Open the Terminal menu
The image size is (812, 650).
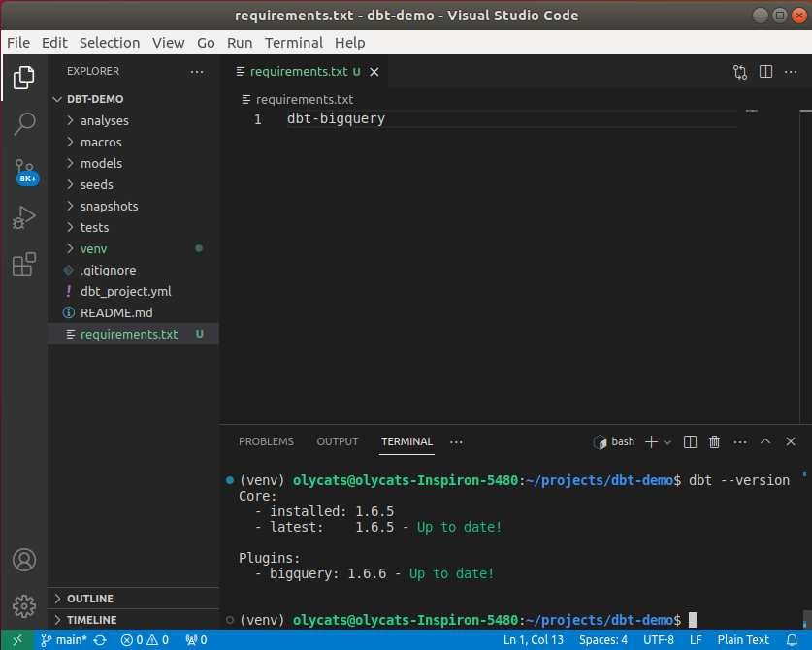click(x=294, y=43)
